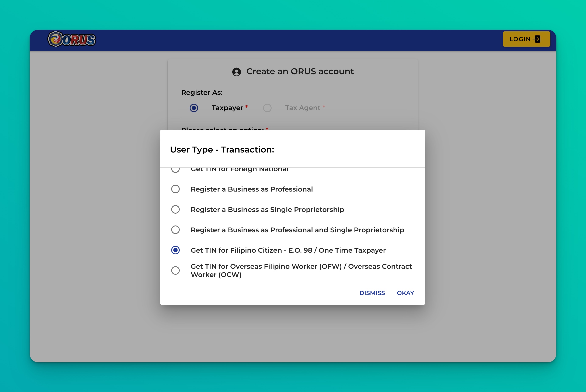
Task: Click the 'Tax Agent' label text
Action: pos(303,108)
